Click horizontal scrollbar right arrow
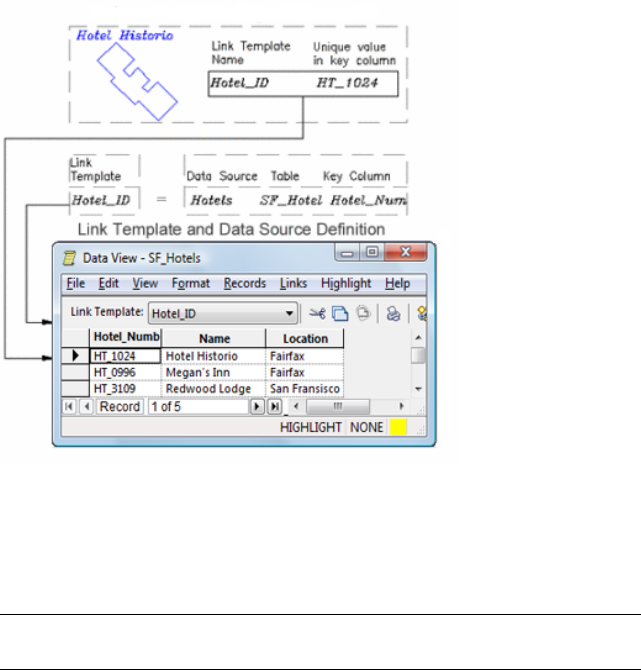This screenshot has height=670, width=641. (401, 406)
